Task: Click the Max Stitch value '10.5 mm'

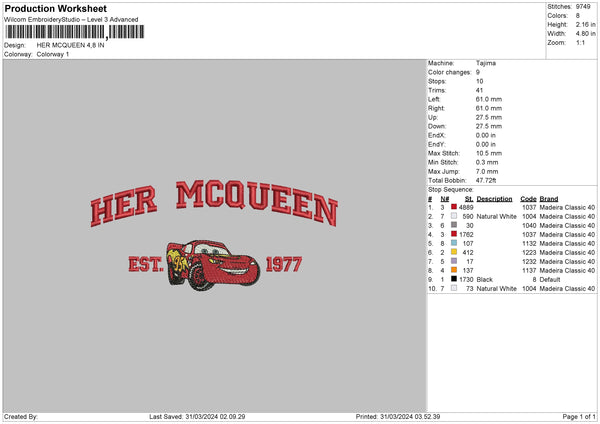Action: pos(489,153)
